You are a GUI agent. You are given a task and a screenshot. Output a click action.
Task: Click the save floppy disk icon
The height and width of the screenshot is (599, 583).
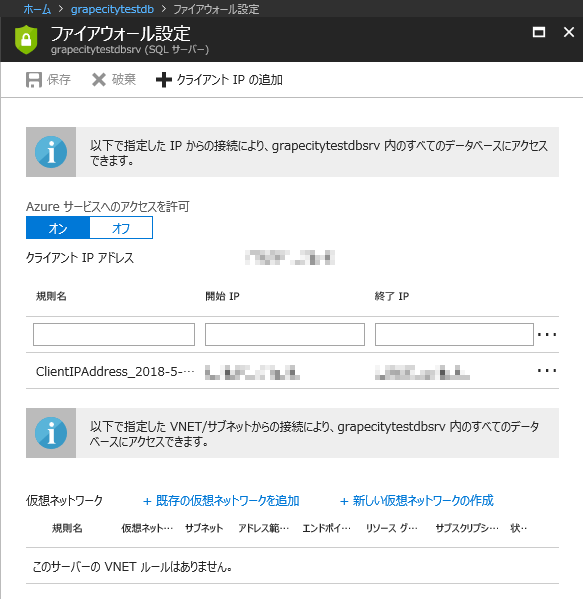34,80
